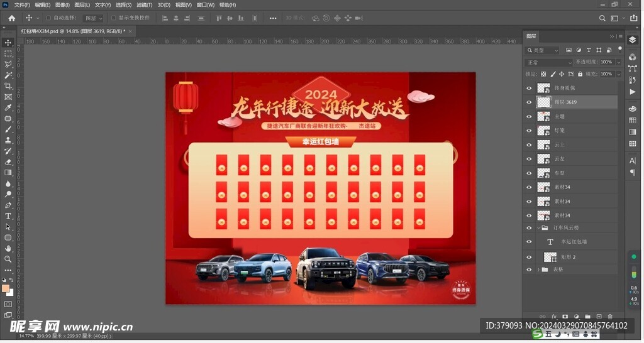Select the Move tool in the left toolbox

(x=8, y=43)
